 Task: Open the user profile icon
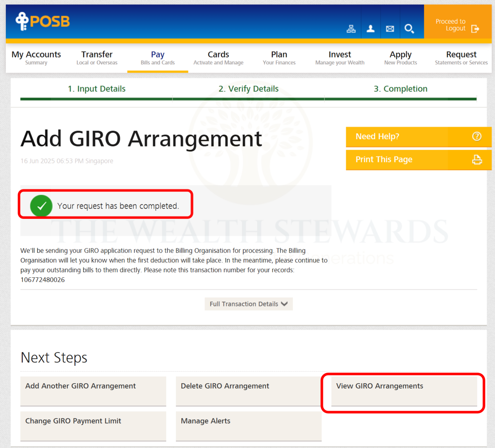370,29
